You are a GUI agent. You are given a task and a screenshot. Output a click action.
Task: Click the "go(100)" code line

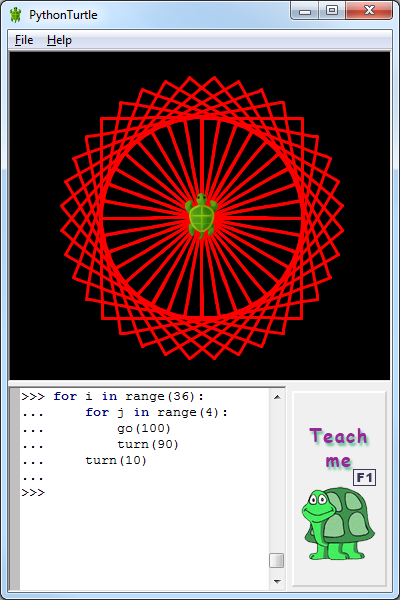click(x=144, y=429)
